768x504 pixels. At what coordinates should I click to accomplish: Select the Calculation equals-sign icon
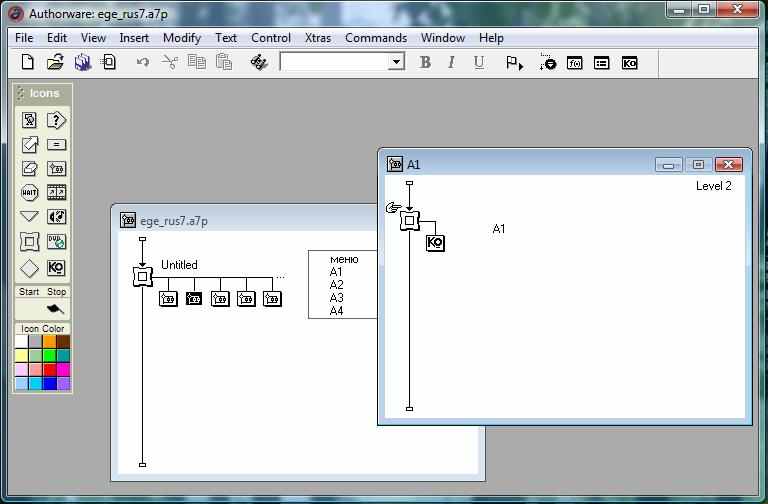[x=56, y=144]
